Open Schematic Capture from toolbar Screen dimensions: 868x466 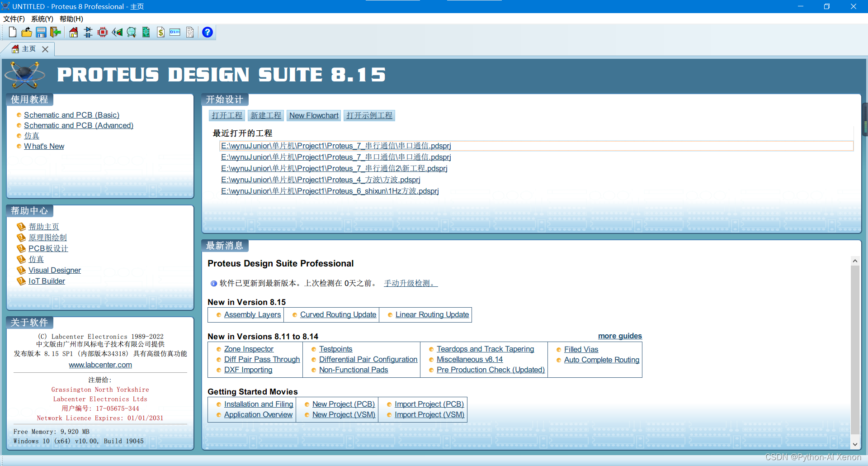coord(88,32)
